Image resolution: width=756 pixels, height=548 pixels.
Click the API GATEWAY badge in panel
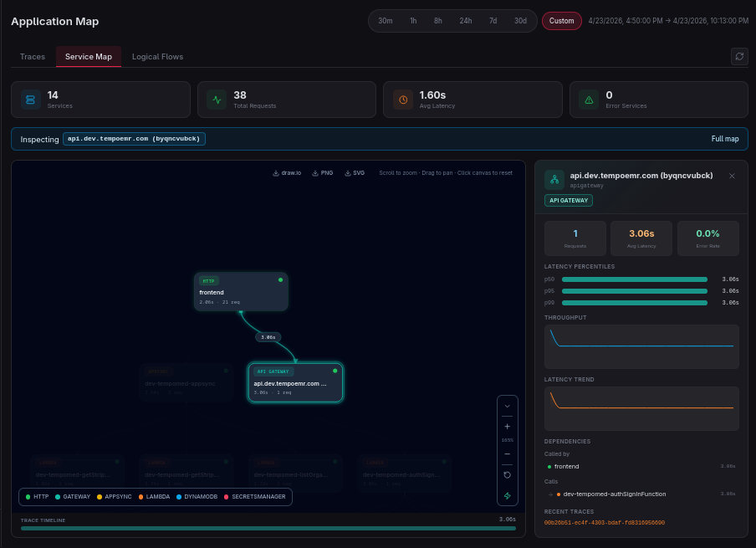[x=569, y=200]
